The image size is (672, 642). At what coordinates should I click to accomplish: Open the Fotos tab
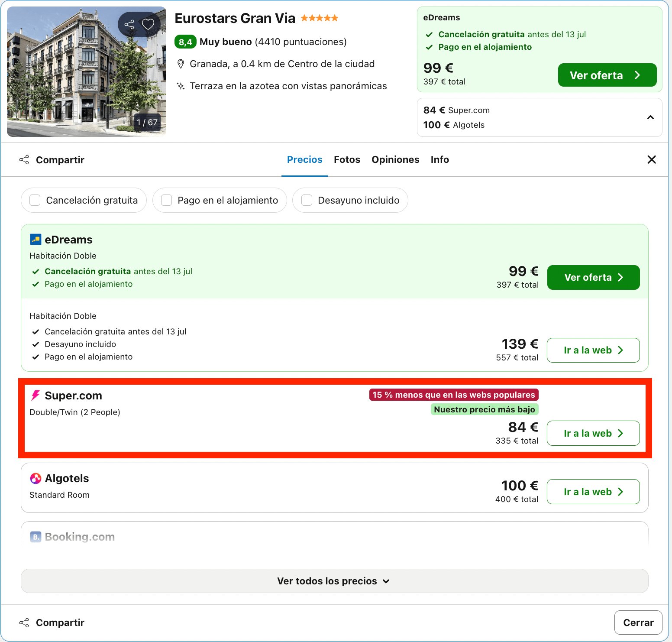coord(347,159)
